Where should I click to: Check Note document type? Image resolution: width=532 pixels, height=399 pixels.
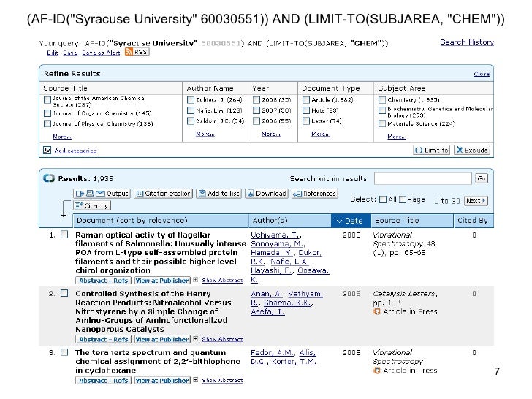pyautogui.click(x=306, y=110)
